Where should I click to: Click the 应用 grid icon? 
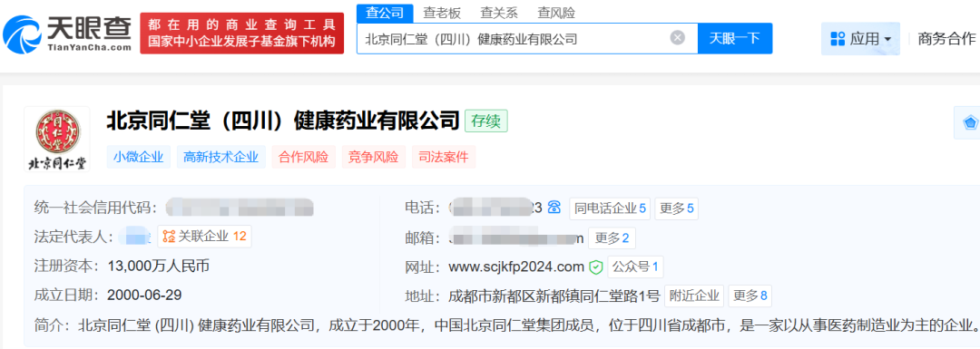coord(838,39)
